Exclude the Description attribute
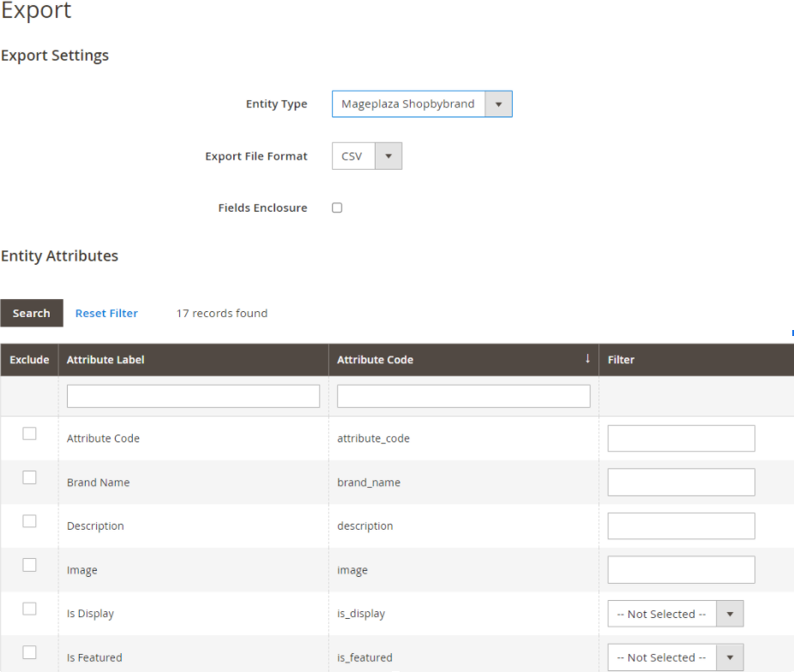The image size is (794, 672). [29, 521]
